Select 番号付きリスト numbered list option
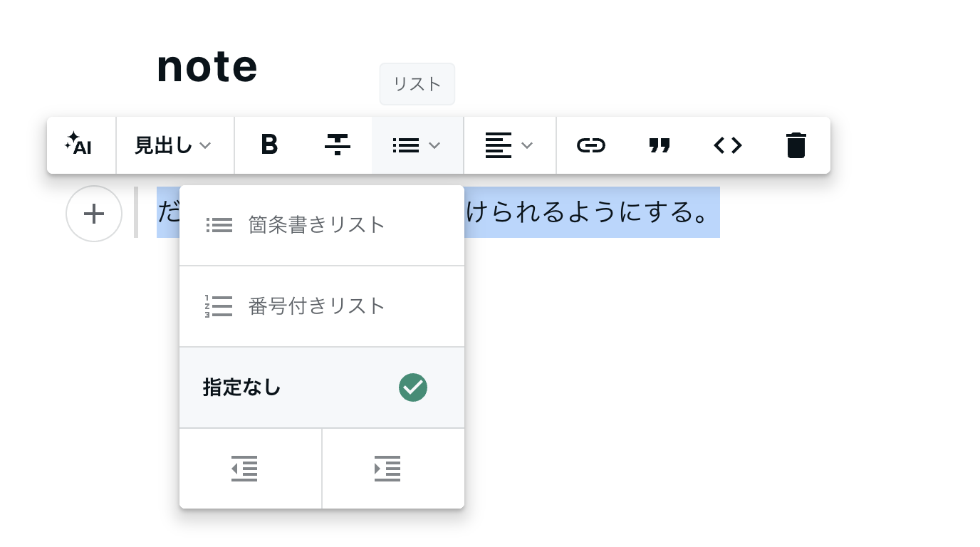 coord(316,306)
